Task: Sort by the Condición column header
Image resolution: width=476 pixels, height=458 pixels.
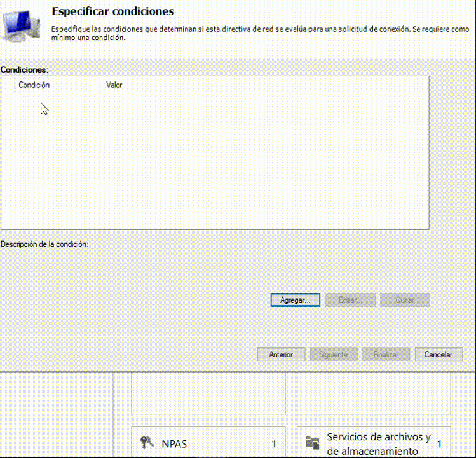Action: [57, 85]
